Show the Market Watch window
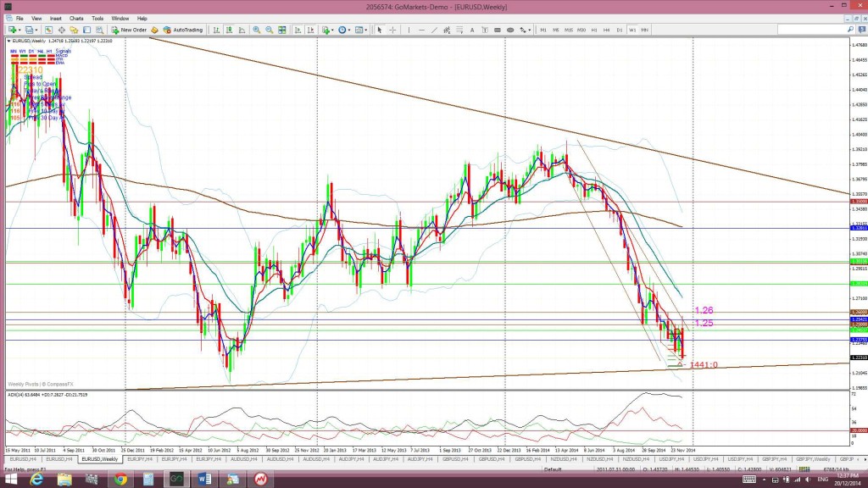 pos(48,30)
